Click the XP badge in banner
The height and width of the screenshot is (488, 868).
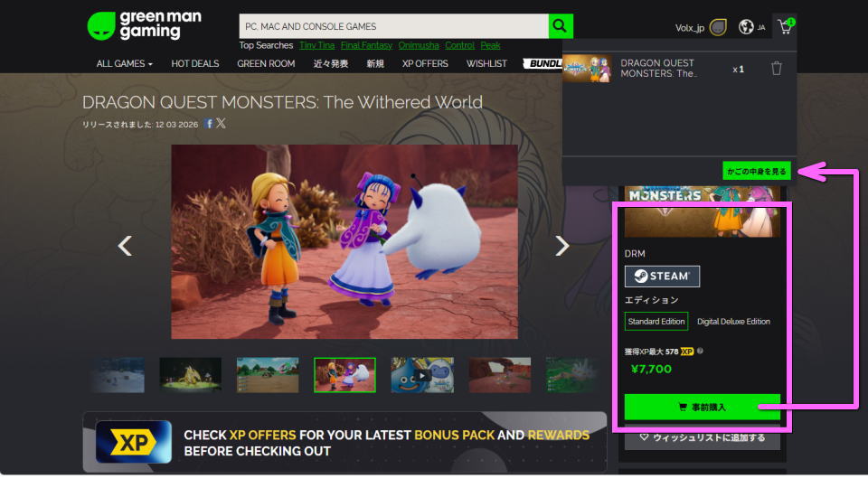134,442
